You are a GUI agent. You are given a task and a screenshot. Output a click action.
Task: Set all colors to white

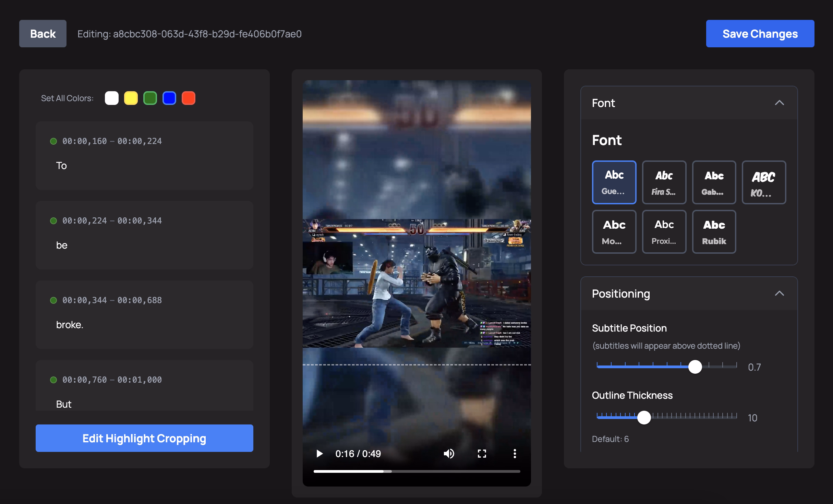112,98
